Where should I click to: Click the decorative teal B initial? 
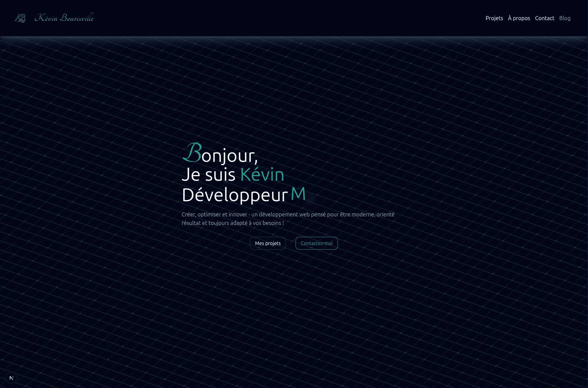[x=192, y=152]
